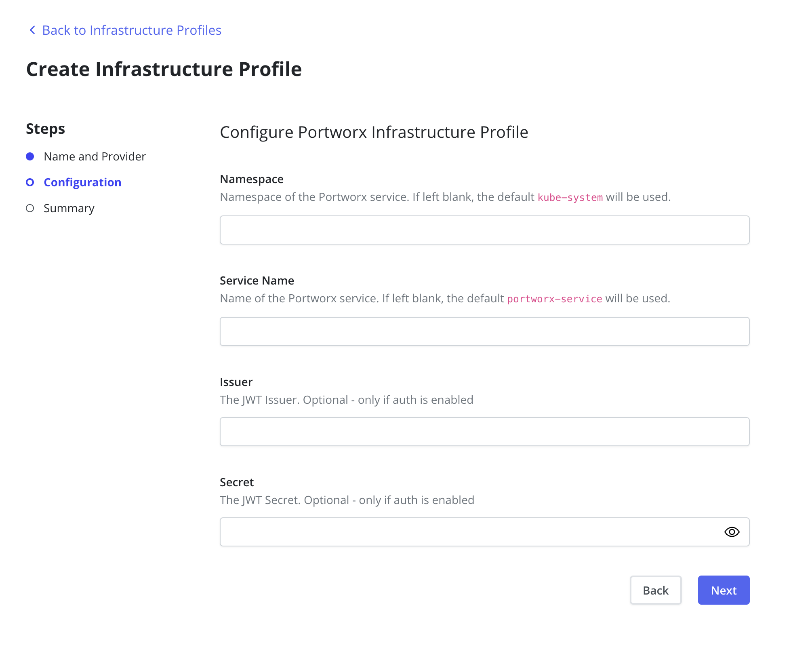Go to the Name and Provider step
Viewport: 812px width, 658px height.
click(95, 156)
